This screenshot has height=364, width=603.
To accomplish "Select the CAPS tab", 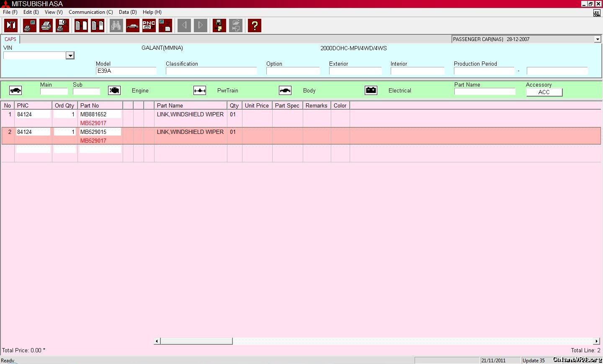I will click(x=10, y=39).
